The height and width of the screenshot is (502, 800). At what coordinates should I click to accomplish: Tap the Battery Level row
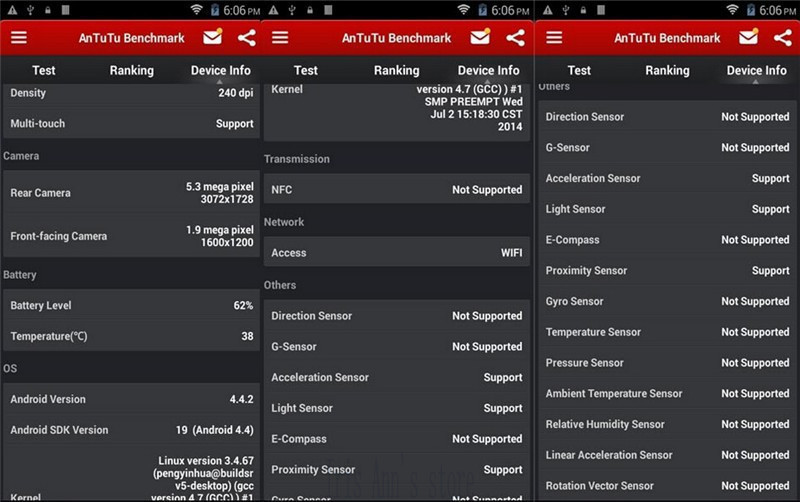click(131, 305)
